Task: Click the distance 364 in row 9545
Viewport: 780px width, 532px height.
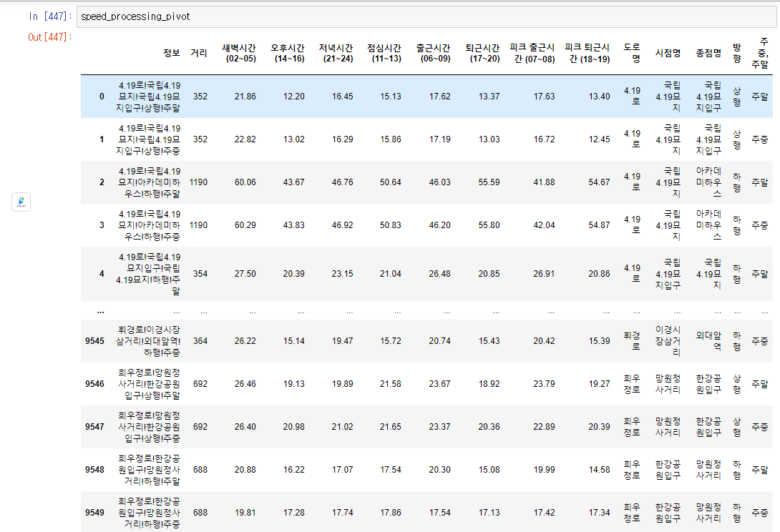Action: [200, 340]
